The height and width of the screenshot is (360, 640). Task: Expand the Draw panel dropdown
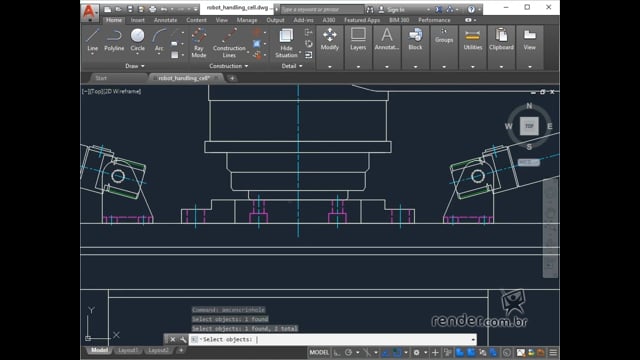point(134,66)
